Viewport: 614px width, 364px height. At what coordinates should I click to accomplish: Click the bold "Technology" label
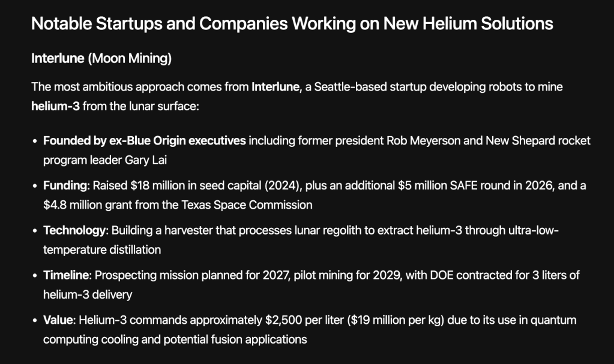[74, 230]
